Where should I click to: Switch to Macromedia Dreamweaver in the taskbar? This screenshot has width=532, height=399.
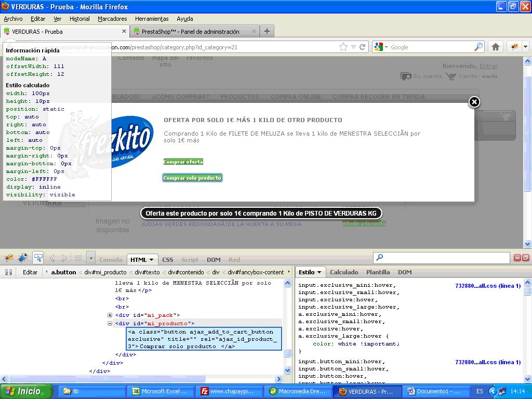(298, 391)
